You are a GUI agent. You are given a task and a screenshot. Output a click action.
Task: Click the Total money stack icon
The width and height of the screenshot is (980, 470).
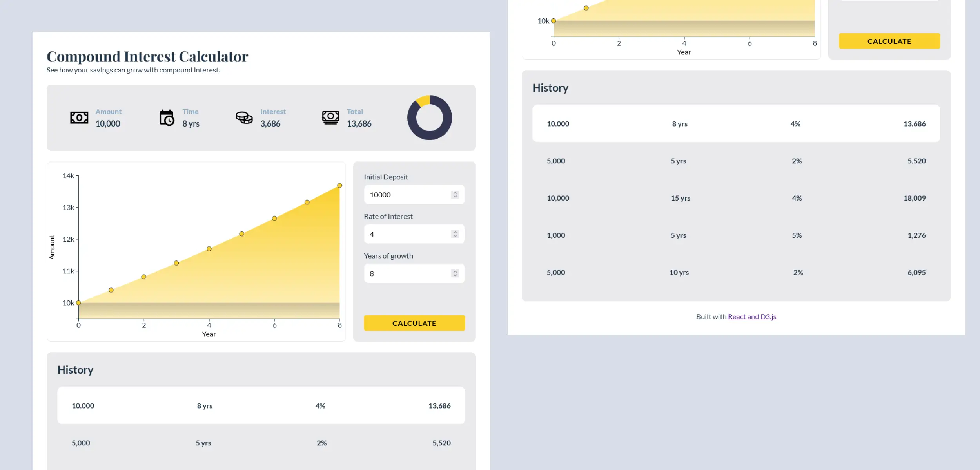330,117
